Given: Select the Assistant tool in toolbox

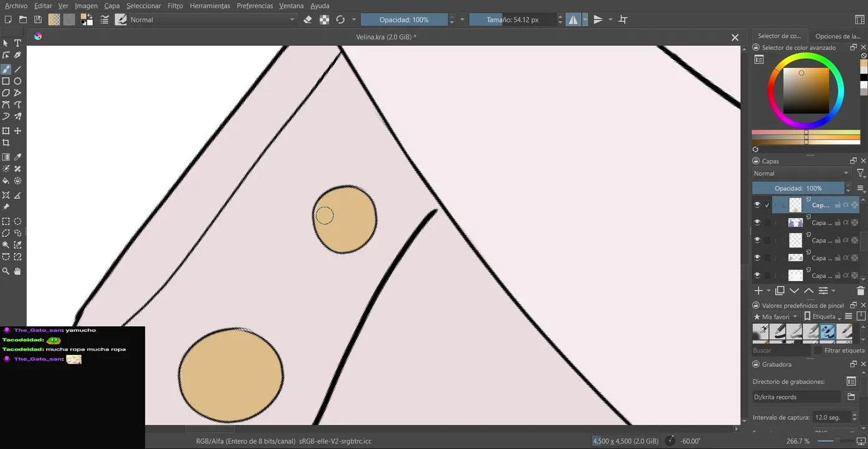Looking at the screenshot, I should 6,195.
